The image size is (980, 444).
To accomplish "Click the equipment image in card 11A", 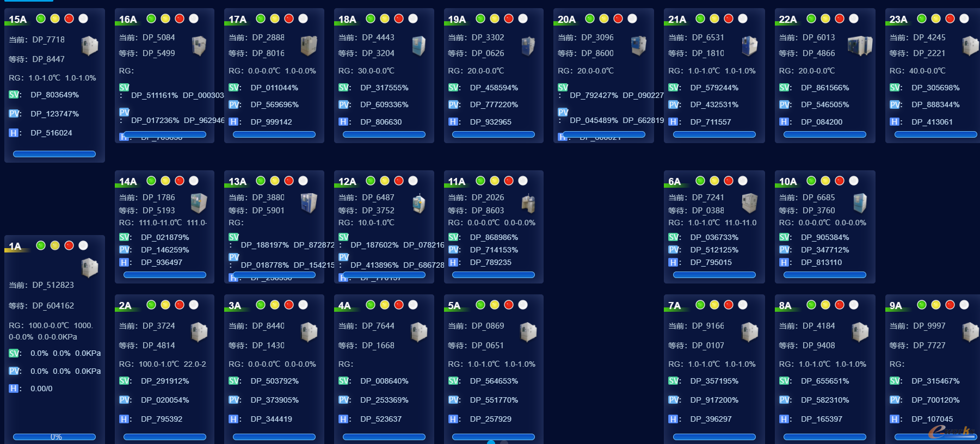I will [528, 203].
